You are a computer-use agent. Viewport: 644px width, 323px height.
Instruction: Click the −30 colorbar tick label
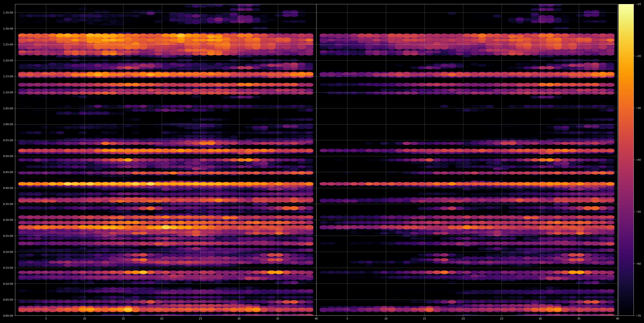coord(638,108)
